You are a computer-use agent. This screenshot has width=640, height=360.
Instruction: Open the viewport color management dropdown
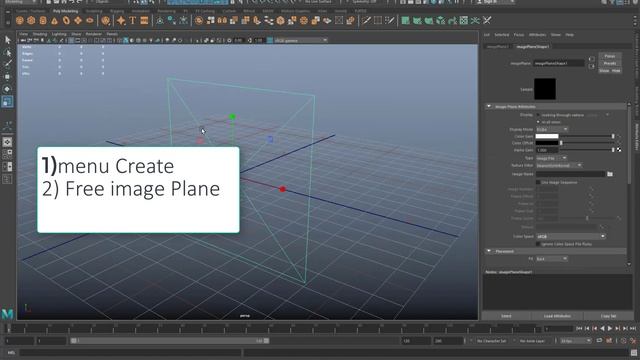(301, 40)
